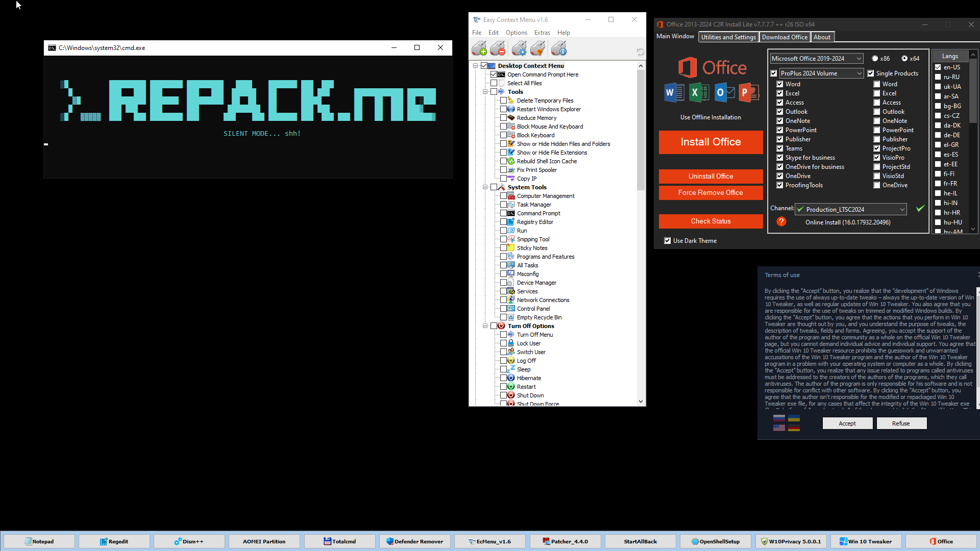Click the orange question mark help icon
Screen dimensions: 980x551
781,221
